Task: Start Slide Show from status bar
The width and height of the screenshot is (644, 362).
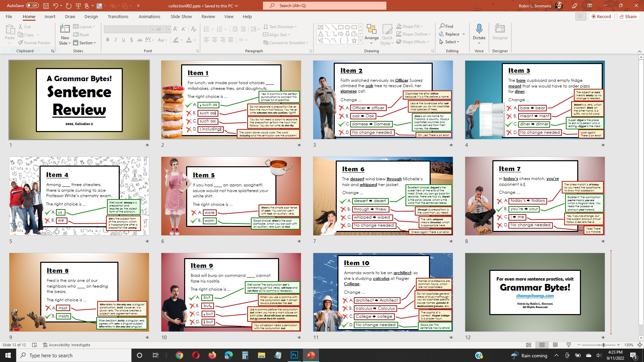Action: [x=569, y=345]
